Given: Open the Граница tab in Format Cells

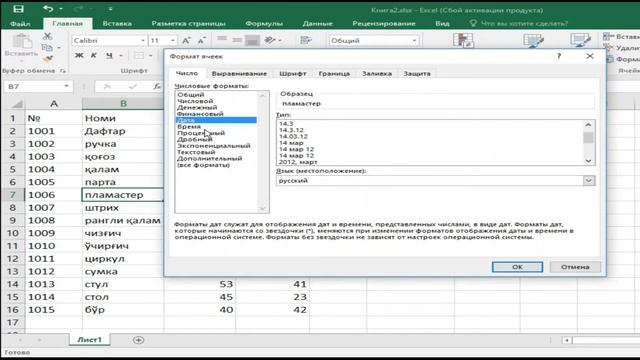Looking at the screenshot, I should pyautogui.click(x=334, y=73).
